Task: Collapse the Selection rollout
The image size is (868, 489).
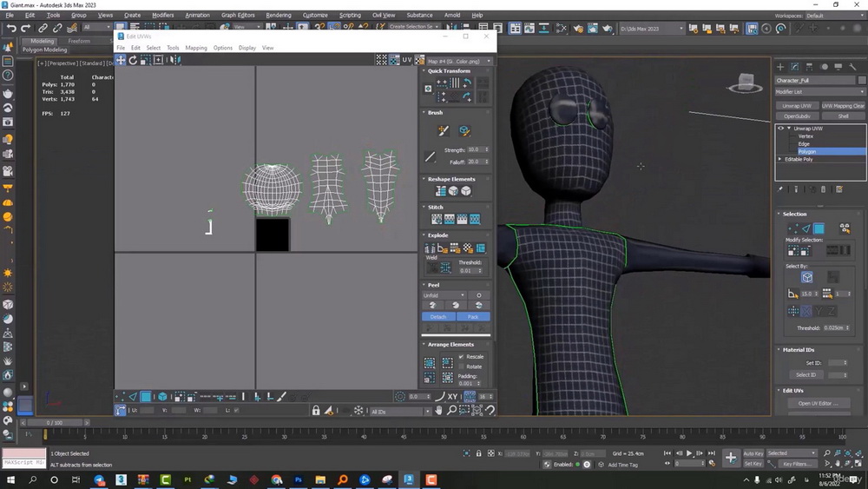Action: tap(794, 214)
